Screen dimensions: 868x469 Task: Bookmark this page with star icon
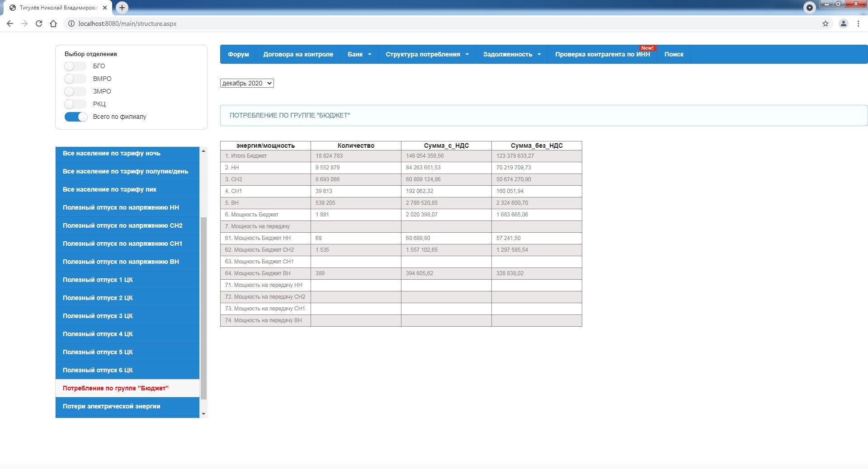825,23
